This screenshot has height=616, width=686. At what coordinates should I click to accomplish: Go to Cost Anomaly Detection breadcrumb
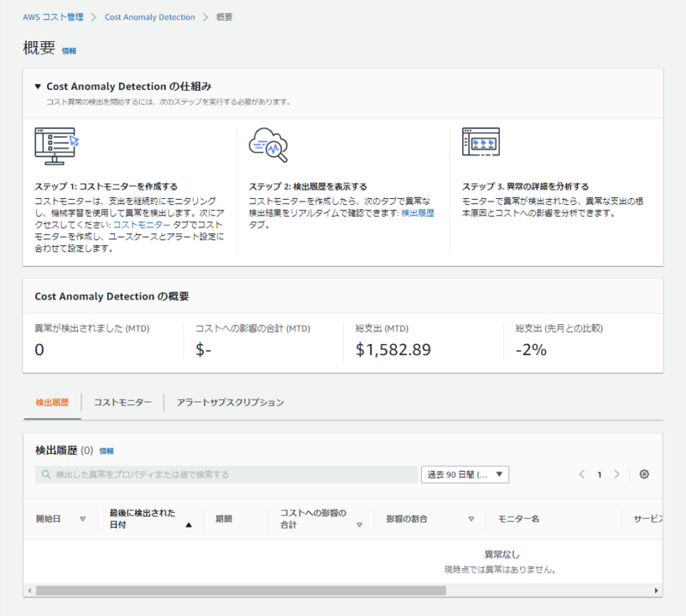(149, 17)
